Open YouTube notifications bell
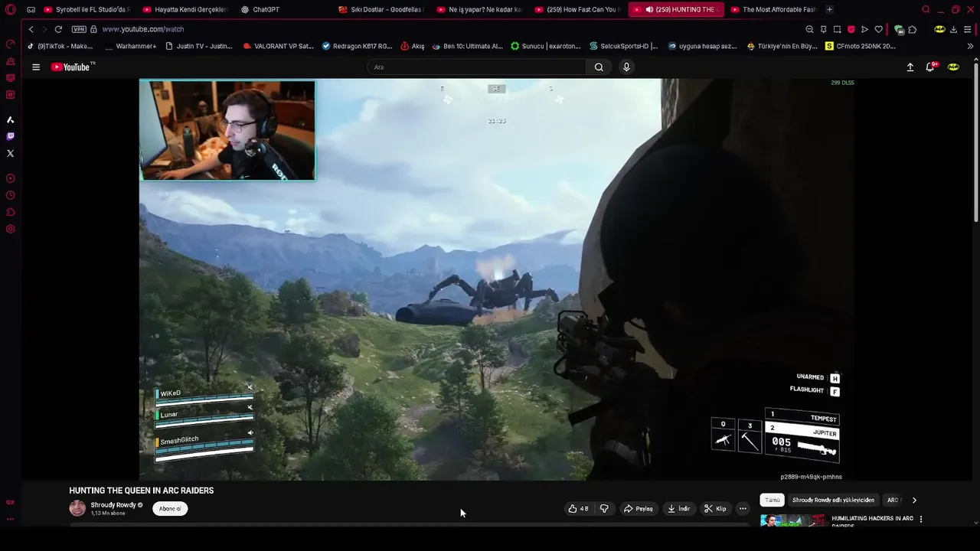The height and width of the screenshot is (551, 980). [930, 67]
